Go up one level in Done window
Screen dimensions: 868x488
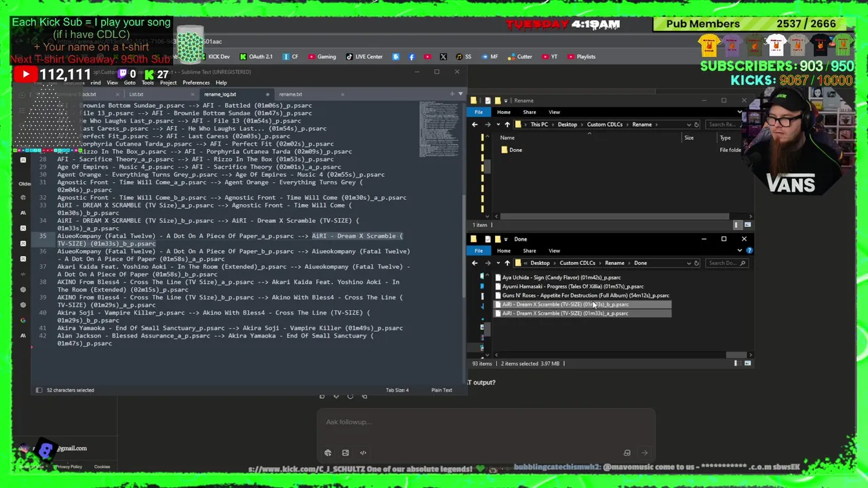tap(507, 263)
